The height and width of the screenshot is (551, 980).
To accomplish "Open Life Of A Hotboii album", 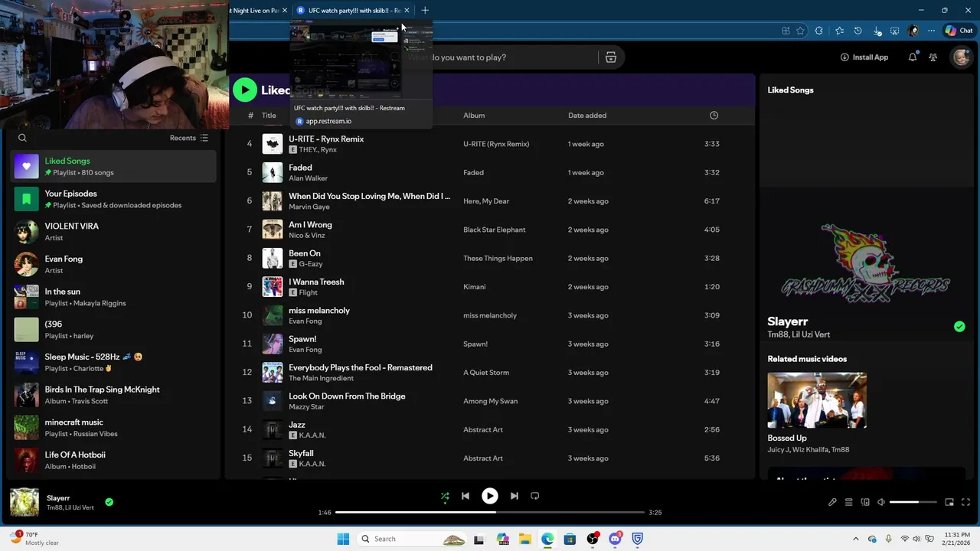I will point(113,460).
